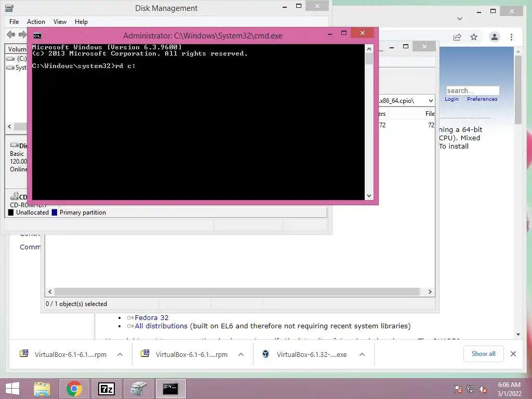Image resolution: width=532 pixels, height=399 pixels.
Task: Click the File column header in 7-Zip
Action: point(430,114)
